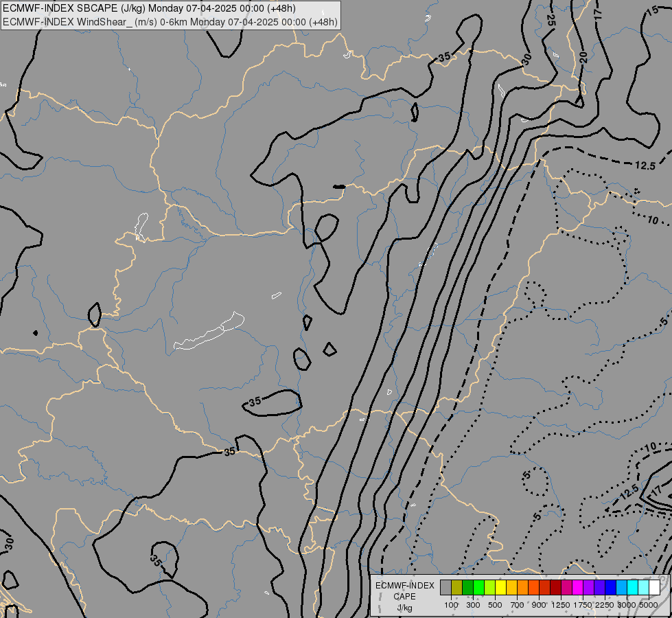This screenshot has height=618, width=672.
Task: Click the 1750 value under the legend
Action: pos(583,605)
